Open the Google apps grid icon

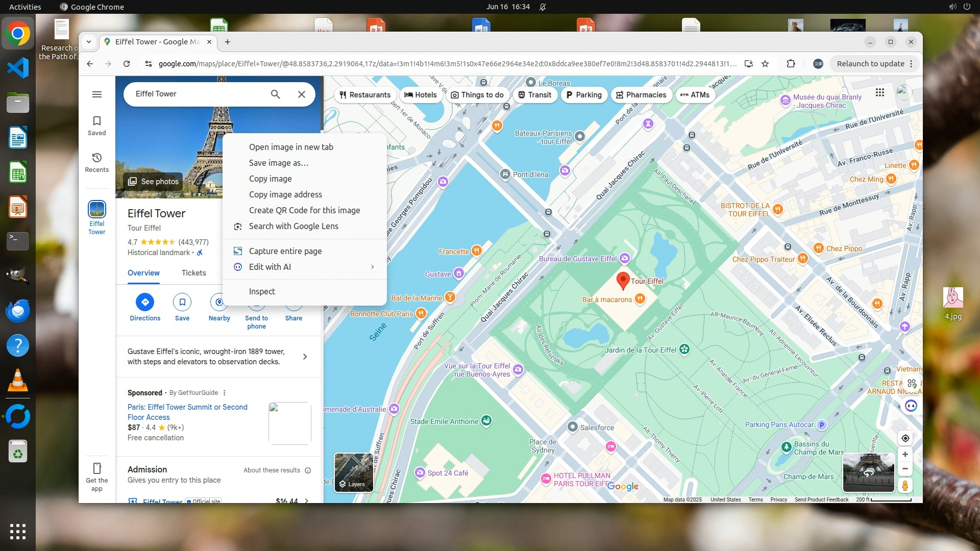(x=880, y=92)
